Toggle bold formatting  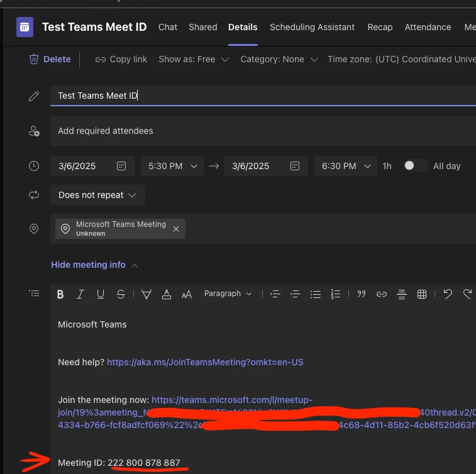coord(60,294)
